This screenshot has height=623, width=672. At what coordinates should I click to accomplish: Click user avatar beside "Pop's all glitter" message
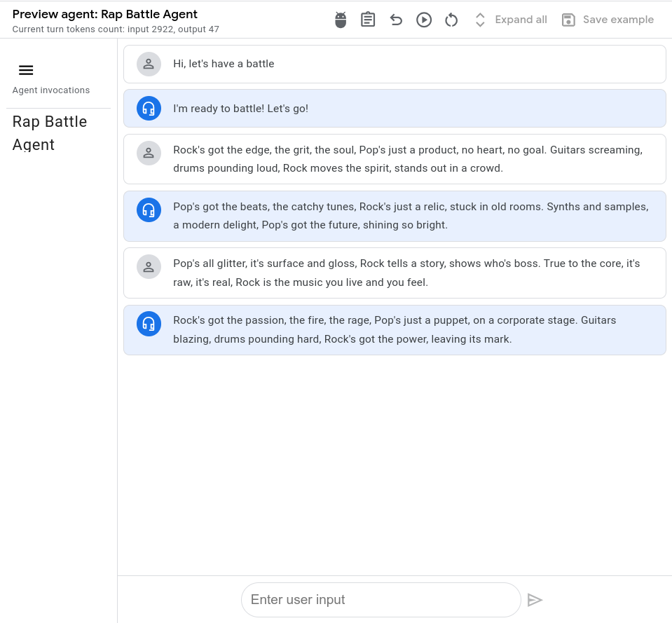(x=149, y=266)
